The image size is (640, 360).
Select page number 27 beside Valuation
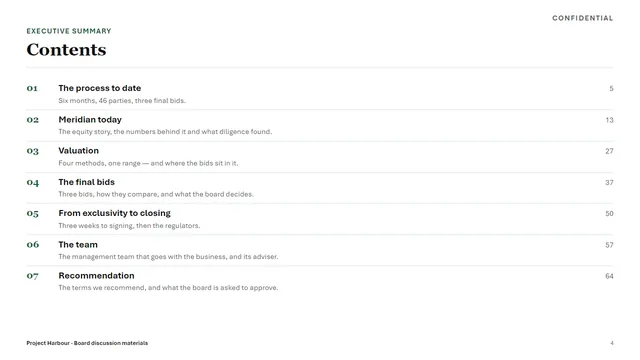coord(609,151)
